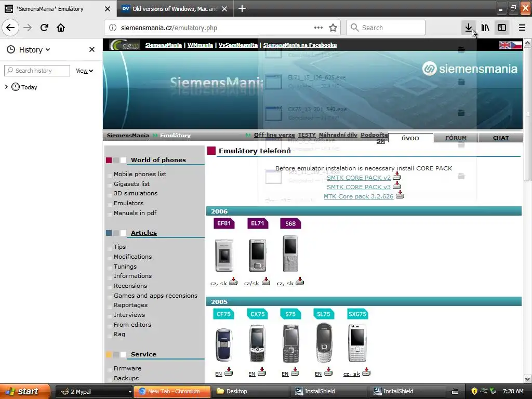Open the View sort dropdown
Image resolution: width=532 pixels, height=399 pixels.
[x=84, y=71]
